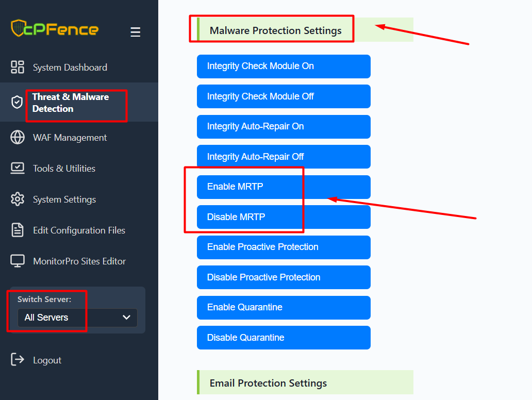Click the Enable MRTP button

pos(284,187)
